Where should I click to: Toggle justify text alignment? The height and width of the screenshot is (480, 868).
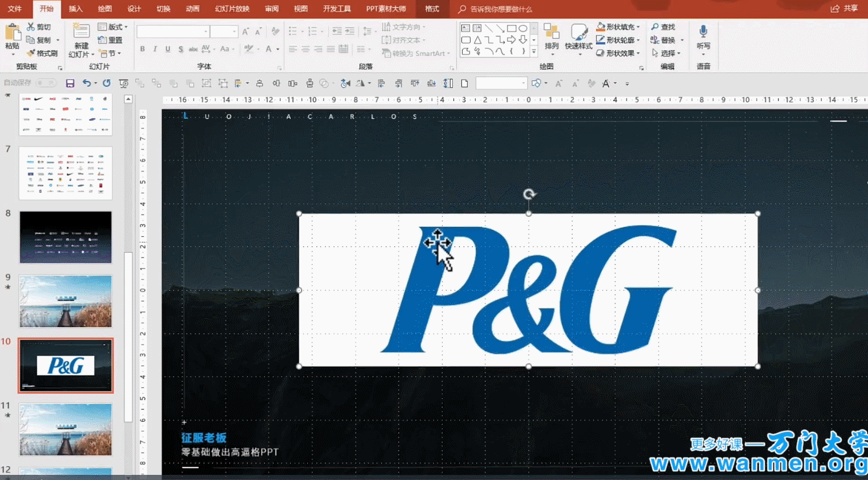pos(331,49)
